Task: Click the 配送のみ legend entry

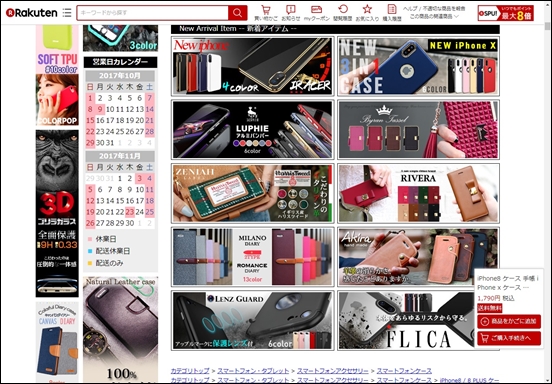Action: tap(105, 263)
